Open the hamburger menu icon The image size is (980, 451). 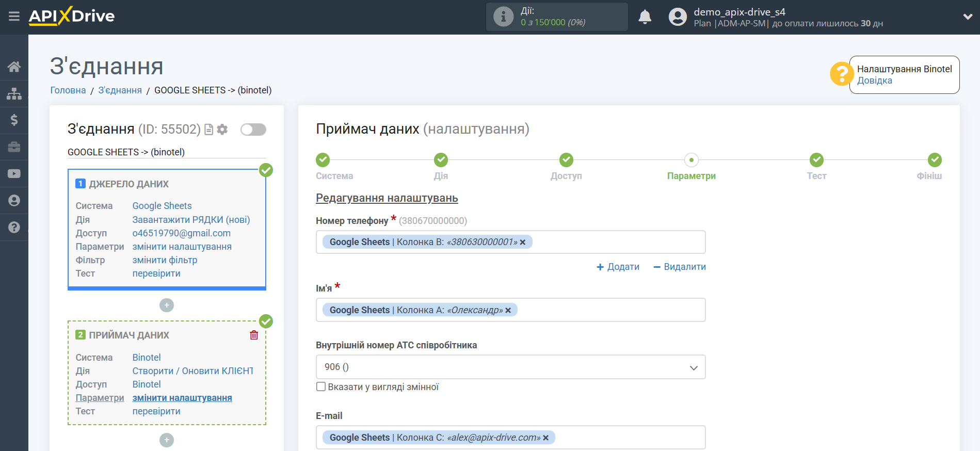[14, 17]
